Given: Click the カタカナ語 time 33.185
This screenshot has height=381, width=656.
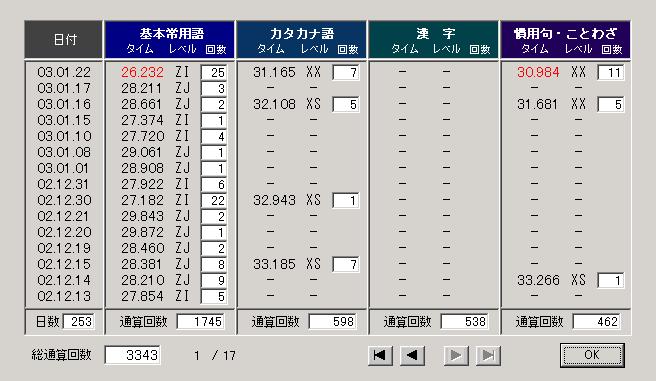Looking at the screenshot, I should click(x=274, y=264).
